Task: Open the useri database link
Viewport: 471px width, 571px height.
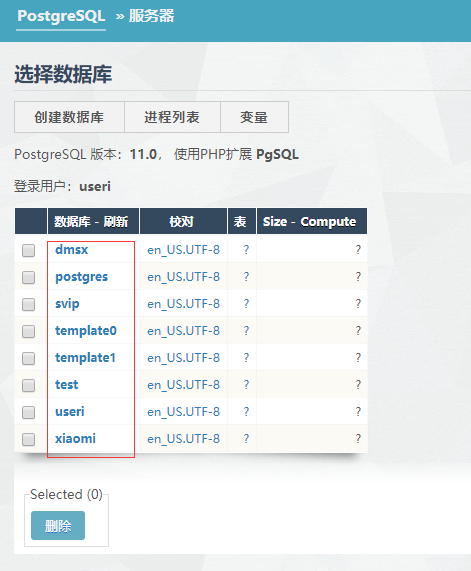Action: click(70, 411)
